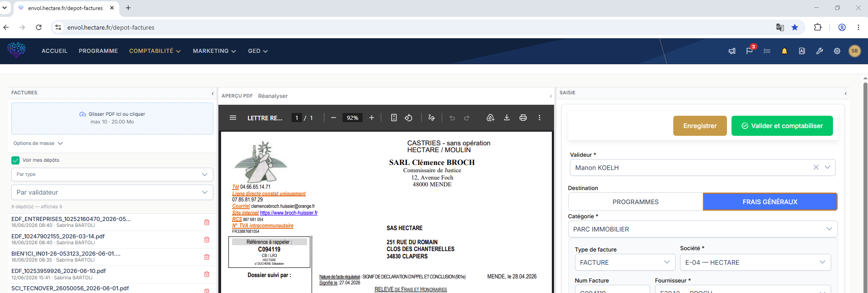Click Valider et comptabiliser button
The image size is (868, 293).
click(782, 126)
